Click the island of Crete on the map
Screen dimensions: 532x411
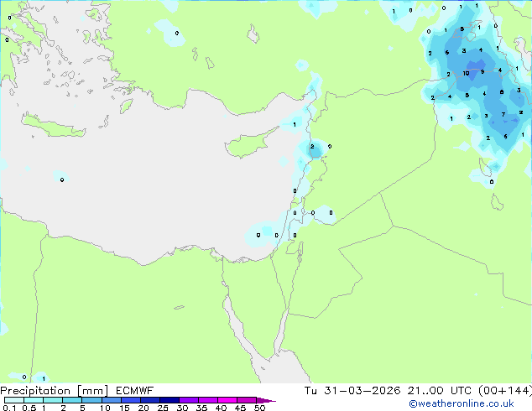(x=53, y=126)
